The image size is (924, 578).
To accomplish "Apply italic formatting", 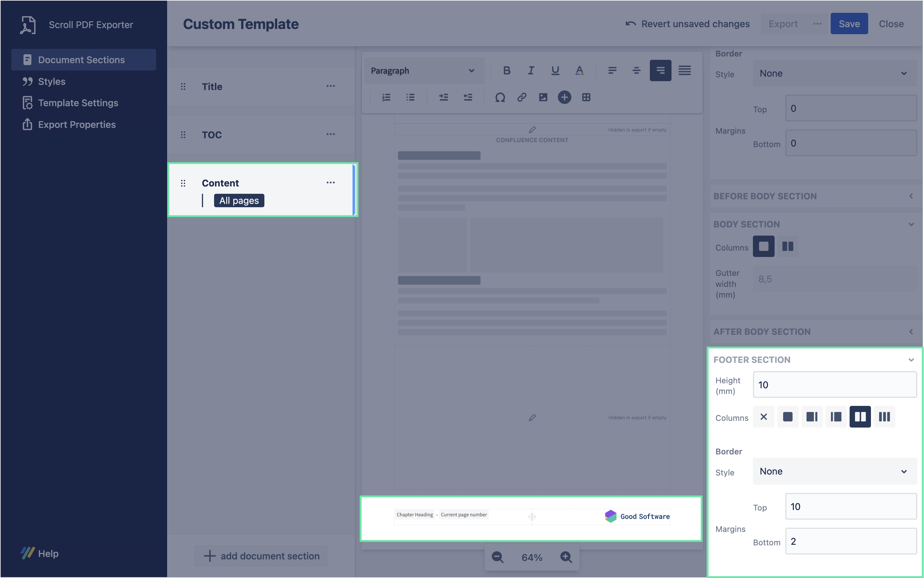I will tap(531, 70).
